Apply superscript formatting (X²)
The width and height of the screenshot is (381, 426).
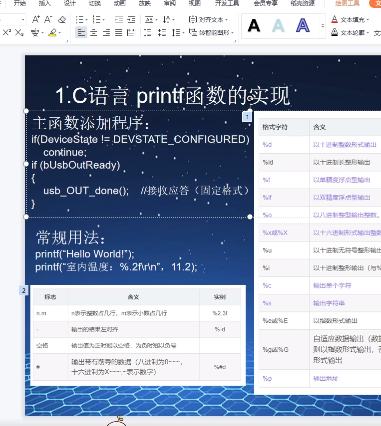pos(7,33)
